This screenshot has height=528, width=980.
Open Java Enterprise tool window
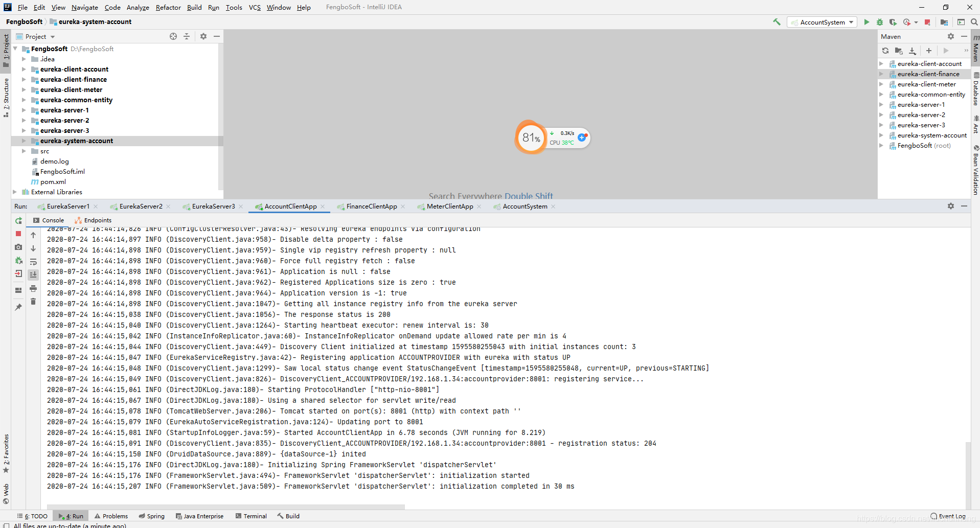(x=199, y=516)
